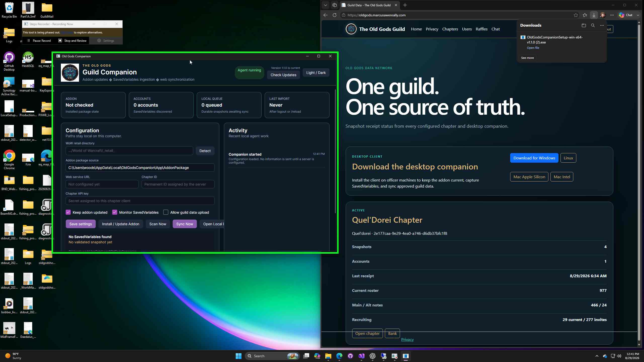Click The Old Gods Guild site logo
644x362 pixels.
[351, 29]
